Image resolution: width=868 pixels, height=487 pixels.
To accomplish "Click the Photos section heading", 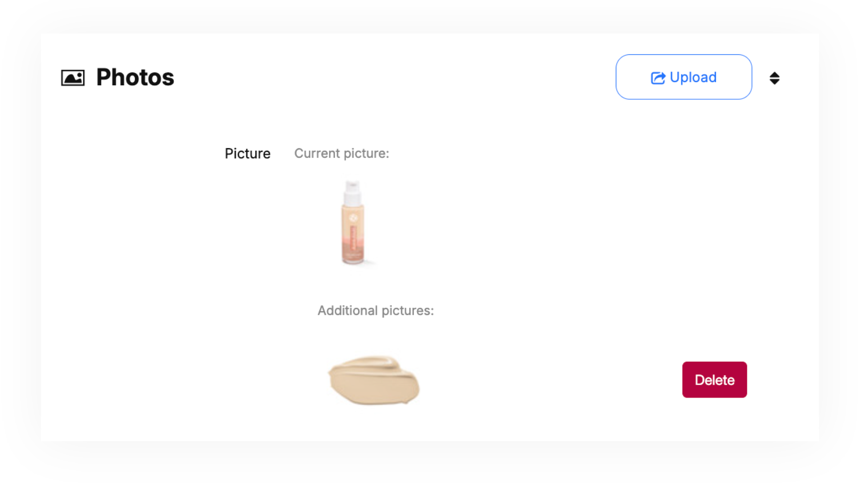I will 135,78.
